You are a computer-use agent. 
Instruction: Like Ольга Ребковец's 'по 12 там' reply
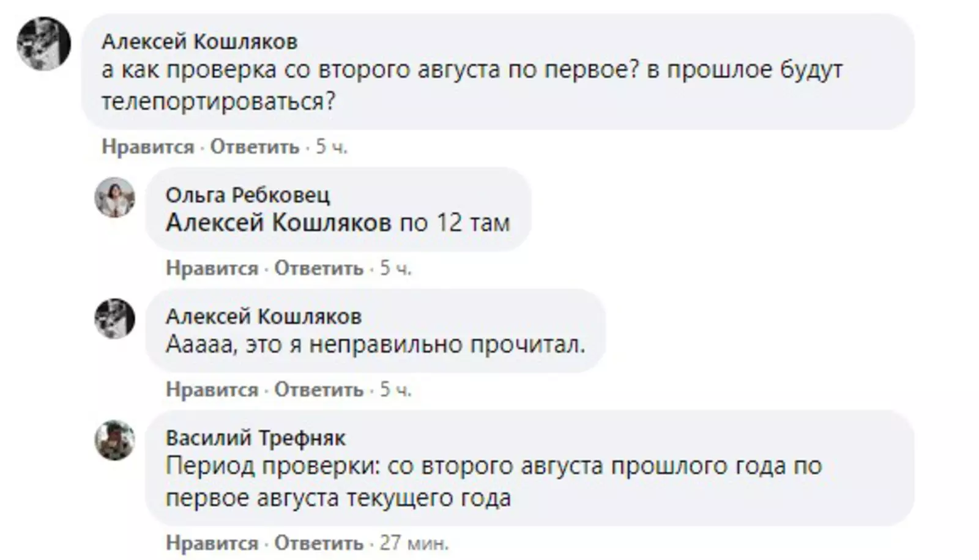212,268
